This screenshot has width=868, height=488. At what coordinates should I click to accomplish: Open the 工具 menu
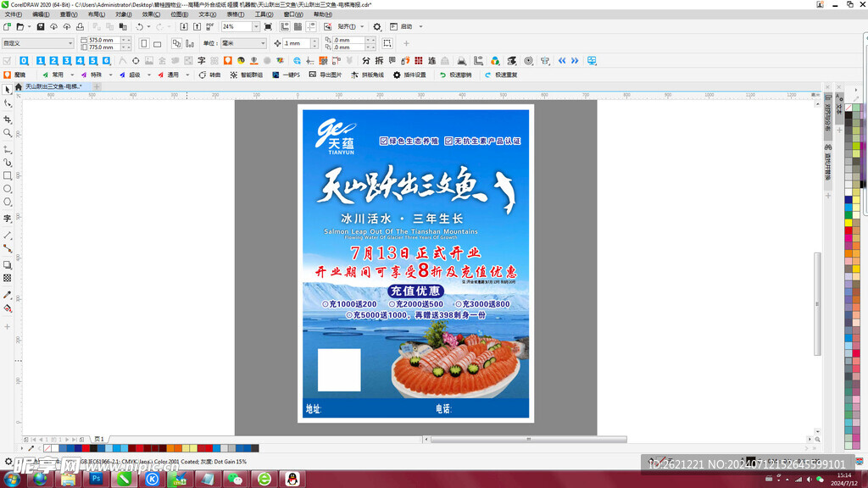(264, 14)
